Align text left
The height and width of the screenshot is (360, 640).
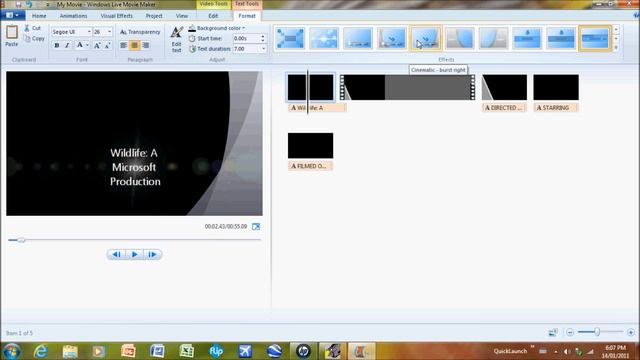(x=123, y=45)
